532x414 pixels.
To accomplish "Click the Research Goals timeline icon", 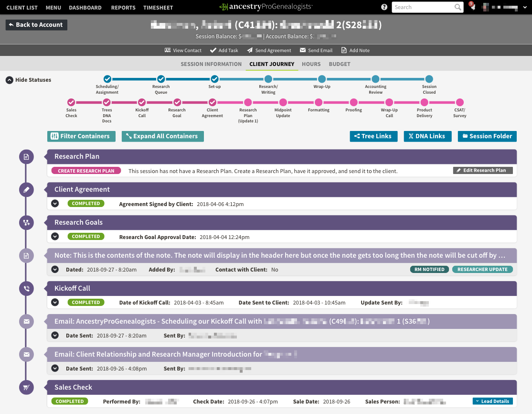I will point(26,223).
